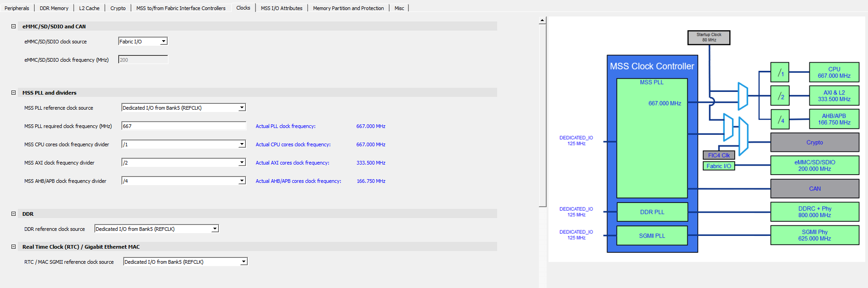This screenshot has width=868, height=288.
Task: Click the /4 divider block in diagram
Action: click(x=780, y=119)
